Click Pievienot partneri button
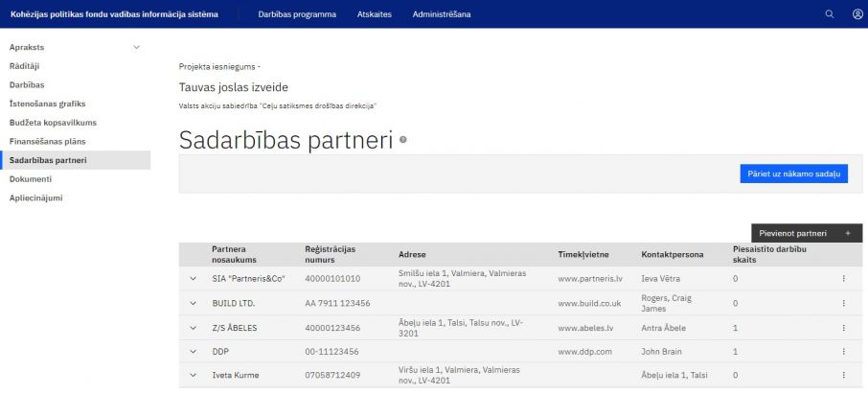Viewport: 868px width, 395px height. pos(806,233)
